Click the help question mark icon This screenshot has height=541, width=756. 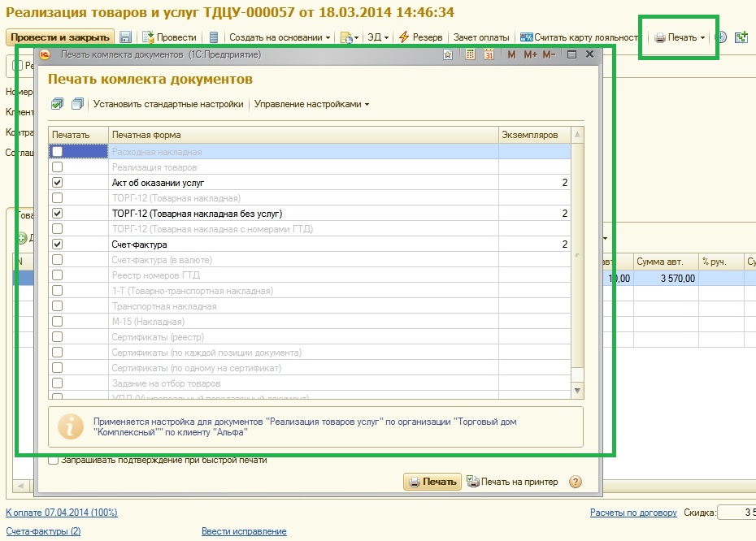576,482
